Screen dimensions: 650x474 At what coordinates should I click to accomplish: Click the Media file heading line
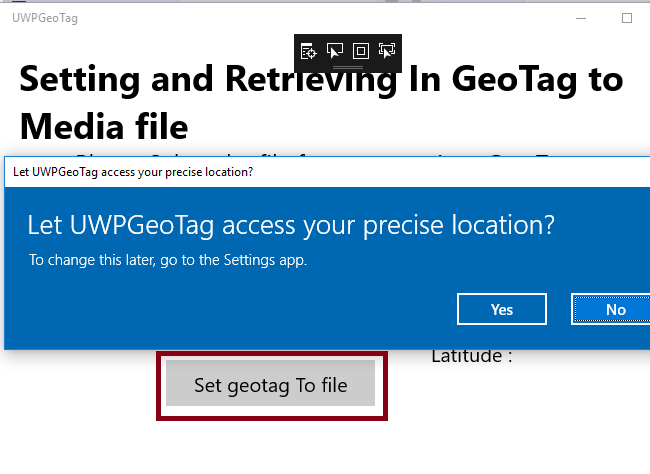(x=103, y=126)
